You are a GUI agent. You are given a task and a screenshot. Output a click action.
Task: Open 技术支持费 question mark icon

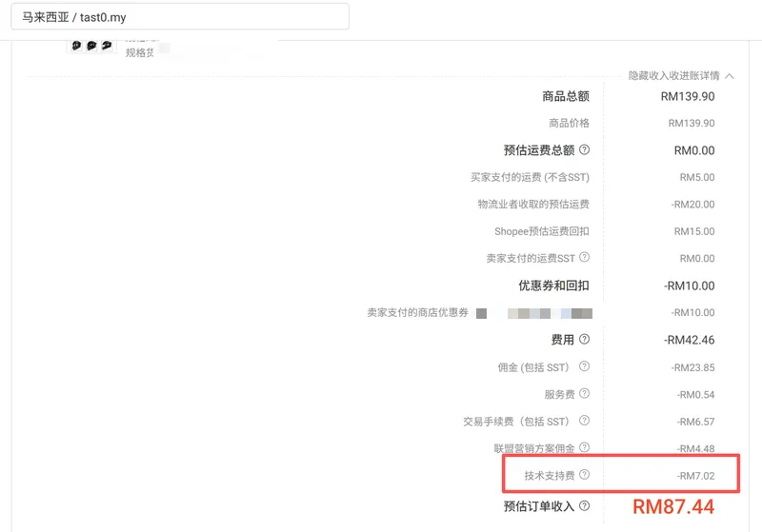[584, 475]
